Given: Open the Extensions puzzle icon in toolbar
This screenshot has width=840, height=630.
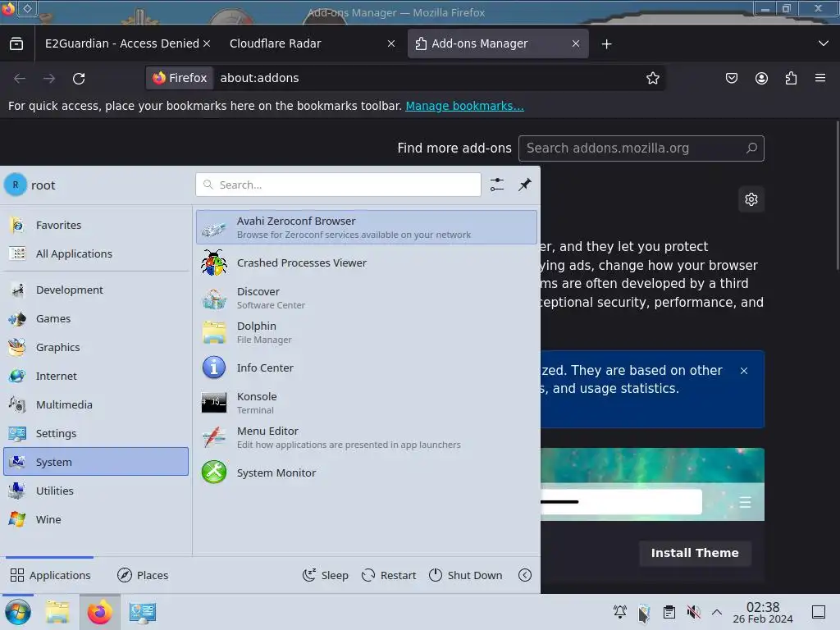Looking at the screenshot, I should pyautogui.click(x=791, y=78).
